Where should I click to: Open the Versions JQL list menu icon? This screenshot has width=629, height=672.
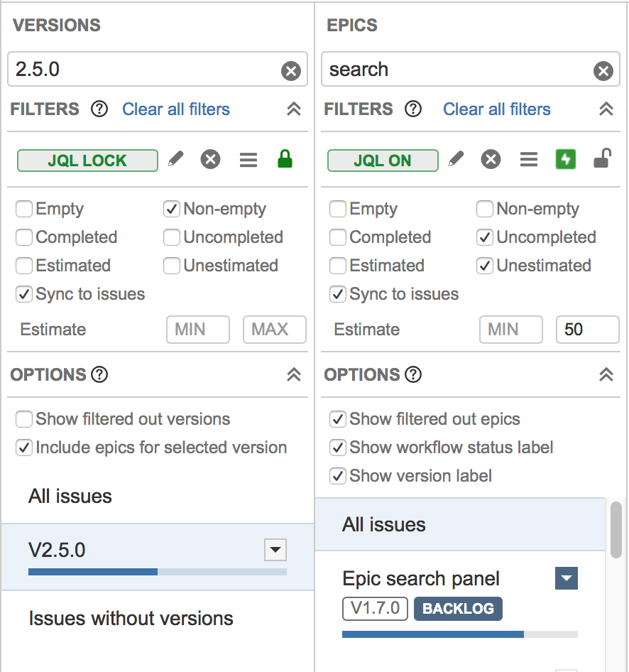248,160
